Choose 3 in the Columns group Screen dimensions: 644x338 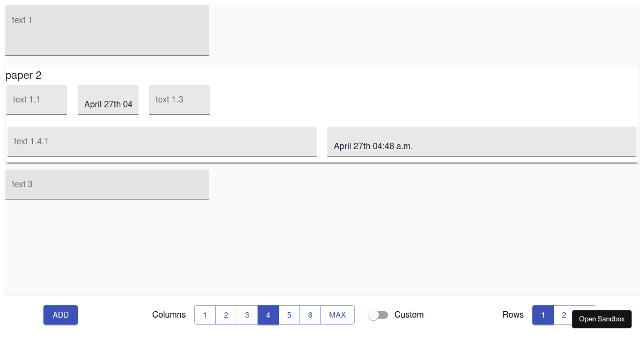[x=247, y=315]
